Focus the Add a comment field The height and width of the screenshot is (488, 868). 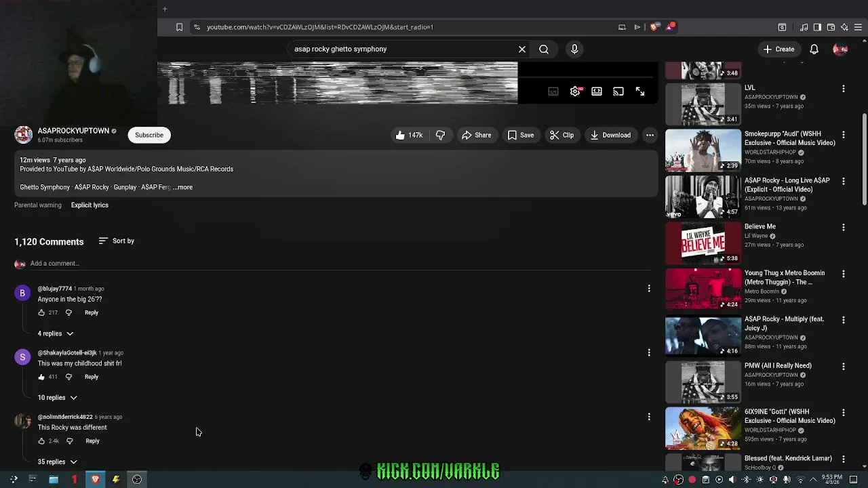(339, 264)
